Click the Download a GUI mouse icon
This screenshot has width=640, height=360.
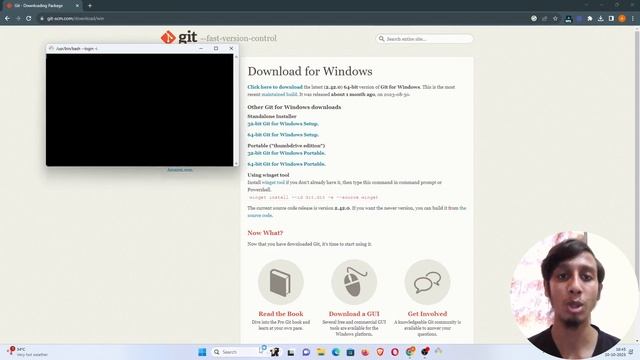pos(354,282)
